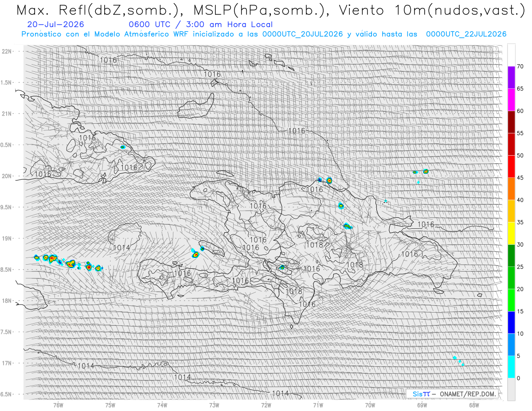
Task: Click the '20N' latitude axis label
Action: tap(8, 176)
